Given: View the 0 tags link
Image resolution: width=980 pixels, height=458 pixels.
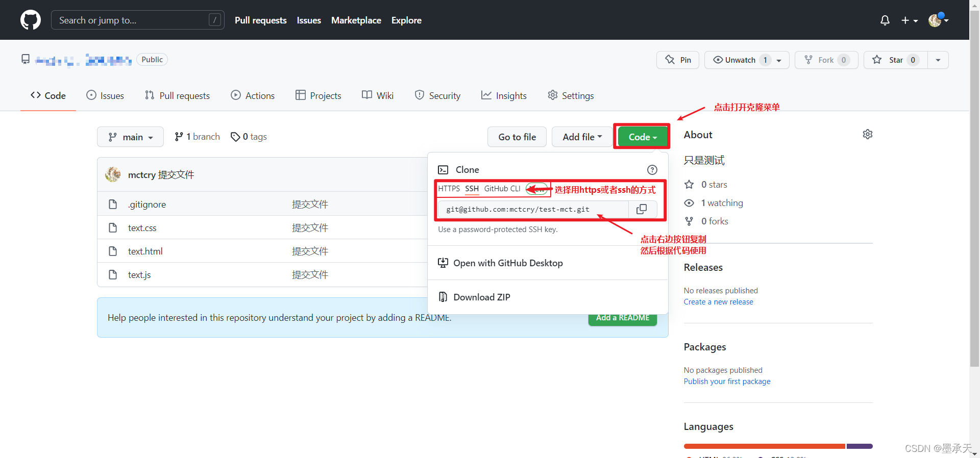Looking at the screenshot, I should coord(249,137).
